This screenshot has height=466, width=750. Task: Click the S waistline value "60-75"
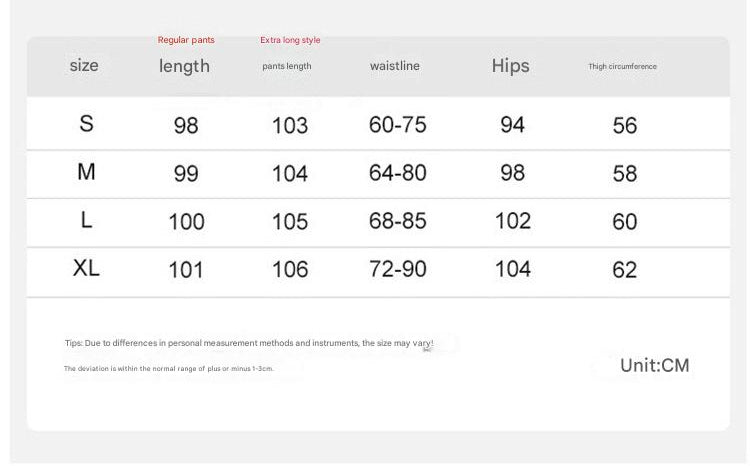click(397, 125)
